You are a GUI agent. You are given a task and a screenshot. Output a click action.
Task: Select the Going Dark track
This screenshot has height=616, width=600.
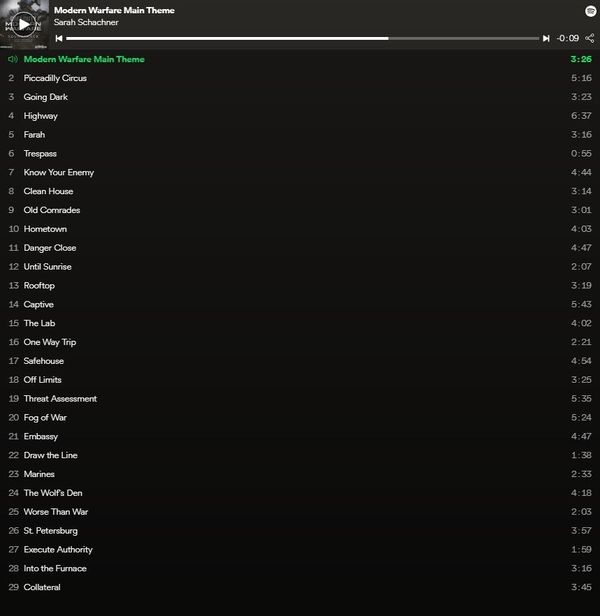[300, 97]
